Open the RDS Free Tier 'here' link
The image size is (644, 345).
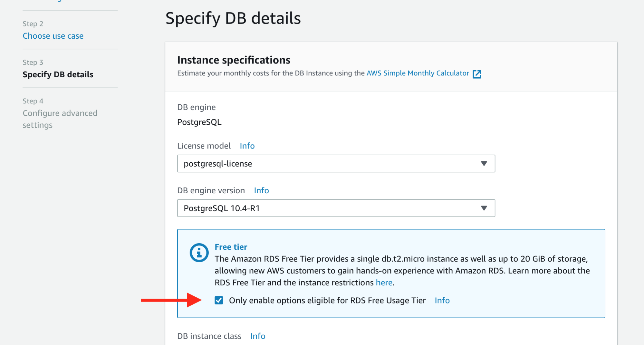(x=384, y=283)
